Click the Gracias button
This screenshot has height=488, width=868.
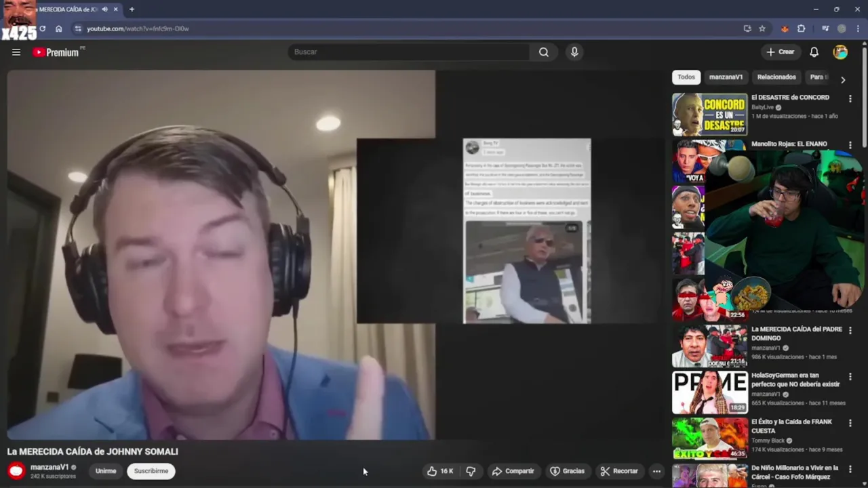pos(567,471)
